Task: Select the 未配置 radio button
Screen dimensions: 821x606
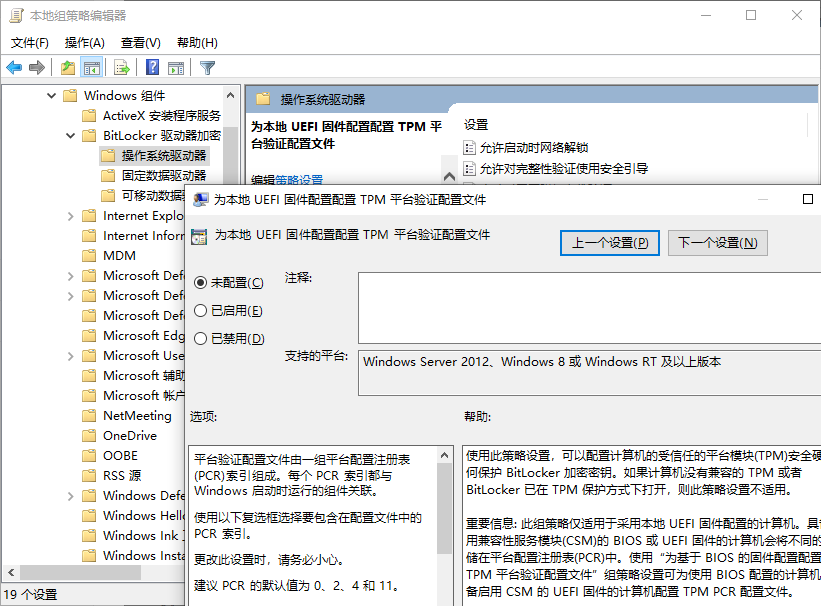Action: [201, 283]
